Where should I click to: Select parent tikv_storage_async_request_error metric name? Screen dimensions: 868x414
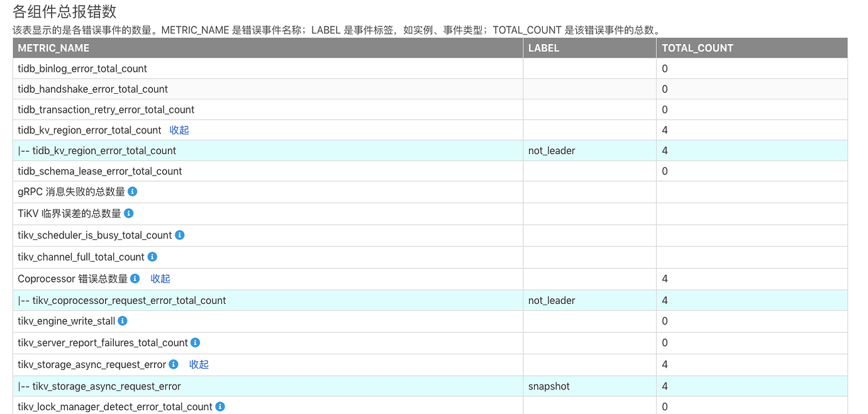point(92,364)
